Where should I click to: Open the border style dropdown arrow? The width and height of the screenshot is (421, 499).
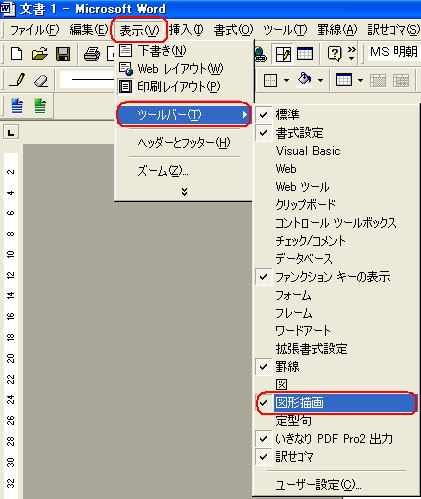pos(286,80)
